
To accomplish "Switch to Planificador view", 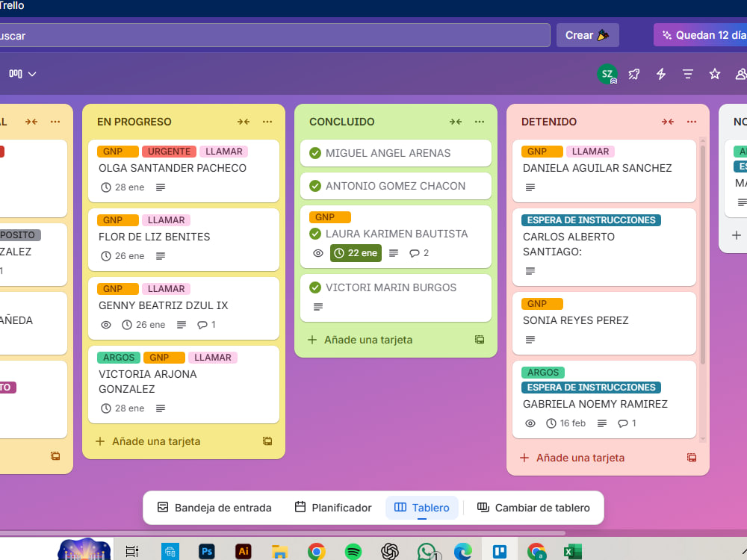I will pyautogui.click(x=333, y=508).
